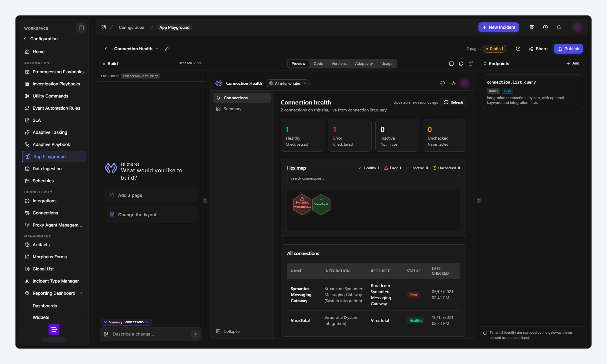607x364 pixels.
Task: Click the layout panel icon in preview toolbar
Action: pos(451,64)
